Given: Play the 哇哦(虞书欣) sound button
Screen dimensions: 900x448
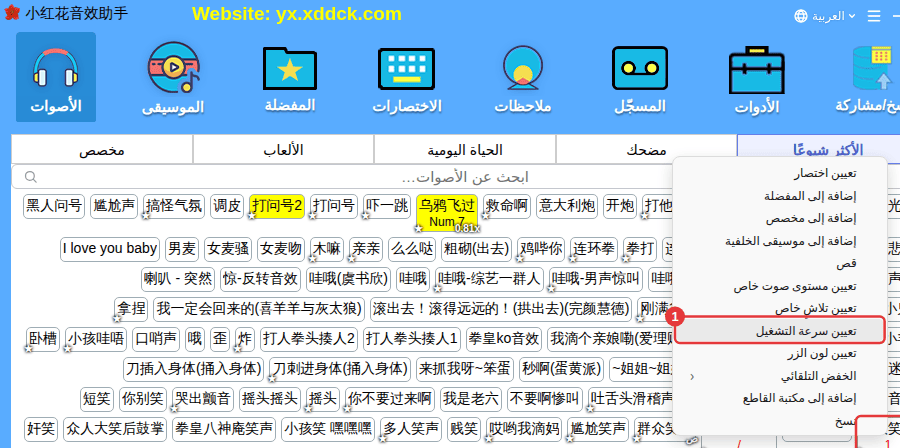Looking at the screenshot, I should click(x=348, y=279).
